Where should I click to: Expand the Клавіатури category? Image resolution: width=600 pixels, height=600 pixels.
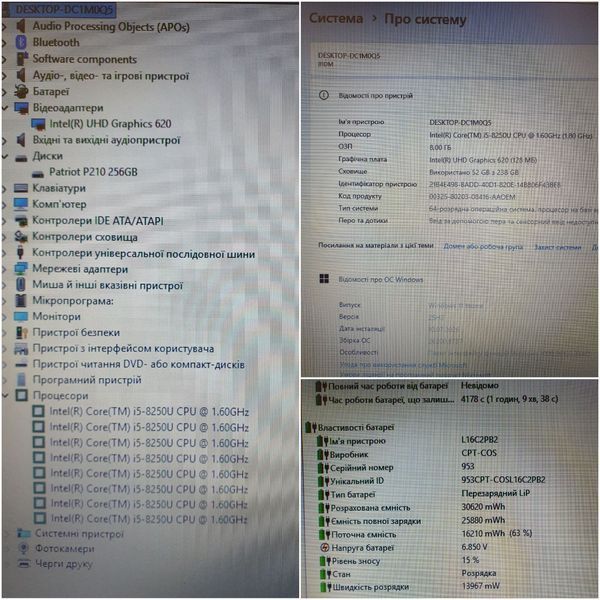click(x=5, y=188)
